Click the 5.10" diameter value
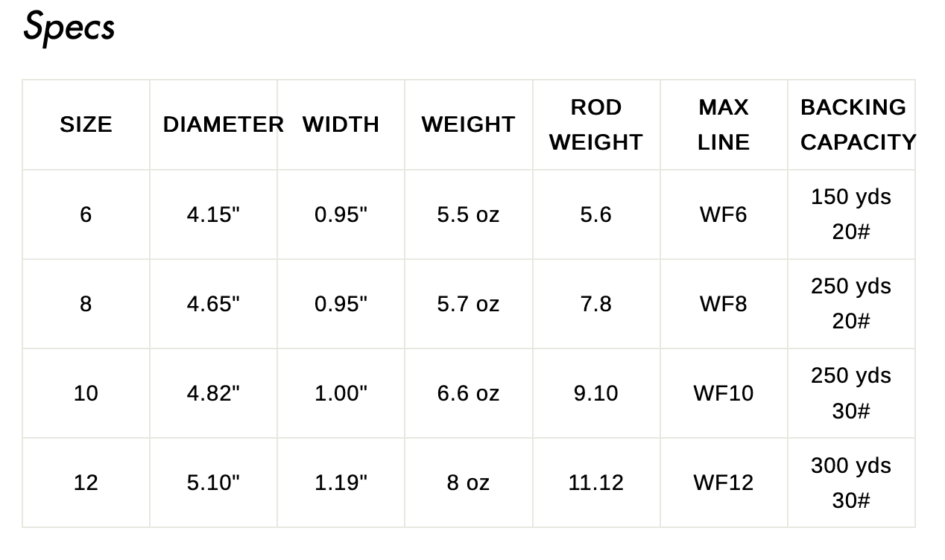 click(x=213, y=483)
